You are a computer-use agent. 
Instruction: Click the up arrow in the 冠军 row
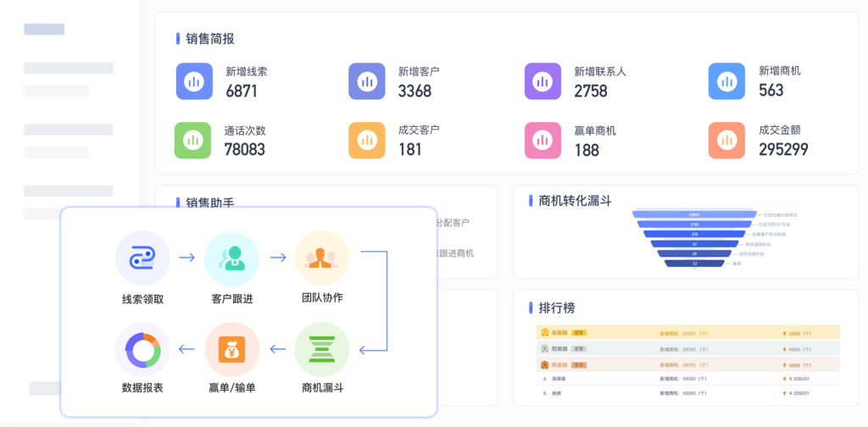[784, 334]
